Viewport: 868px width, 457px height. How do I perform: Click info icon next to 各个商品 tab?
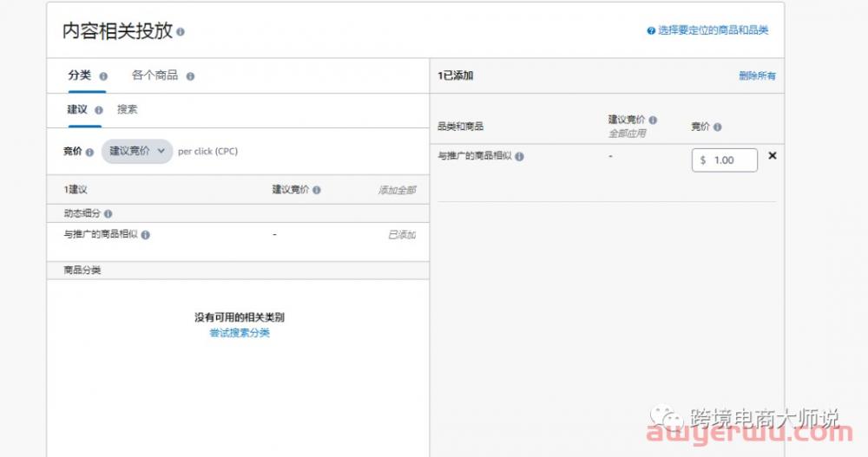pos(190,76)
